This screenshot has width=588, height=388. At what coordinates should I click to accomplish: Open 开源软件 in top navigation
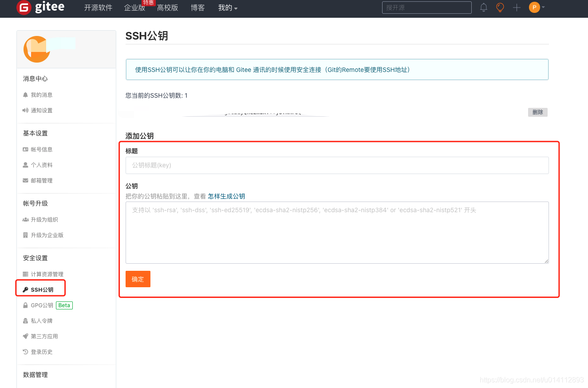[98, 8]
